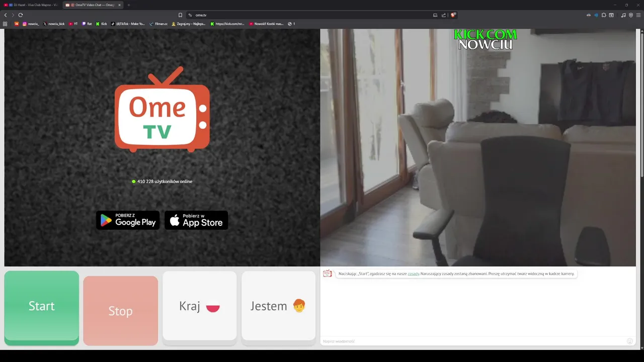The height and width of the screenshot is (362, 644).
Task: Click the music note media icon
Action: (x=623, y=15)
